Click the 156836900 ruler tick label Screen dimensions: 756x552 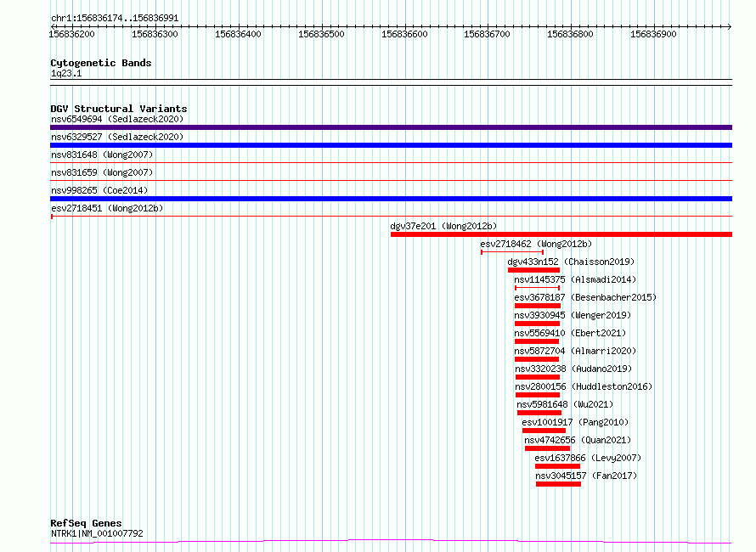tap(654, 34)
